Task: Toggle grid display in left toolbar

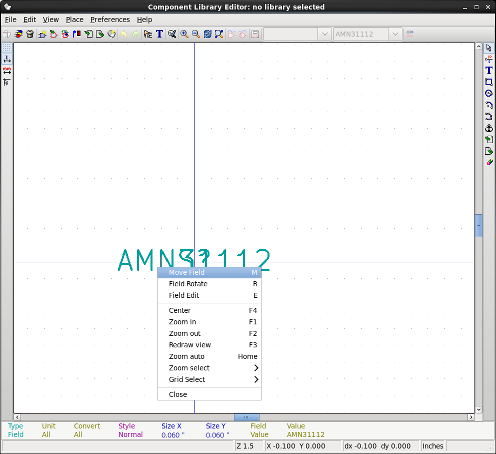Action: click(x=7, y=48)
